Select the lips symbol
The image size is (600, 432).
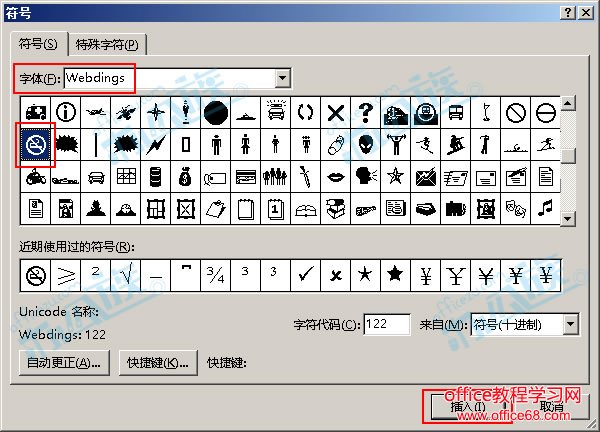(x=336, y=177)
